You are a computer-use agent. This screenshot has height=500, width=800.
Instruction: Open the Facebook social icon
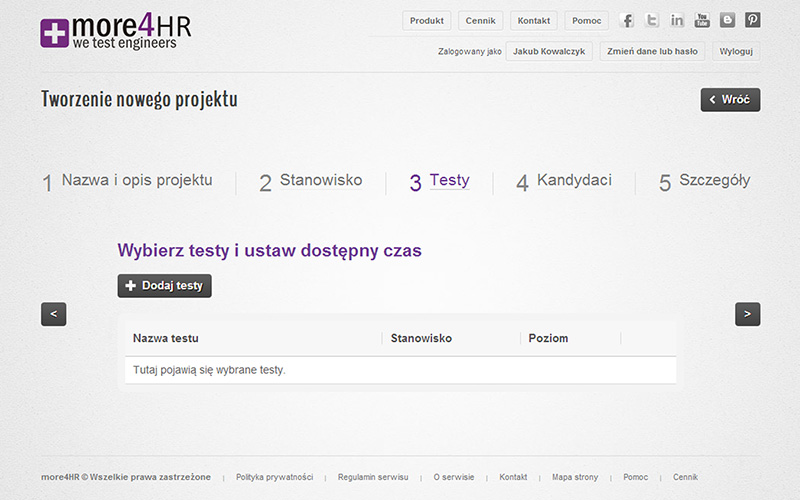click(627, 20)
